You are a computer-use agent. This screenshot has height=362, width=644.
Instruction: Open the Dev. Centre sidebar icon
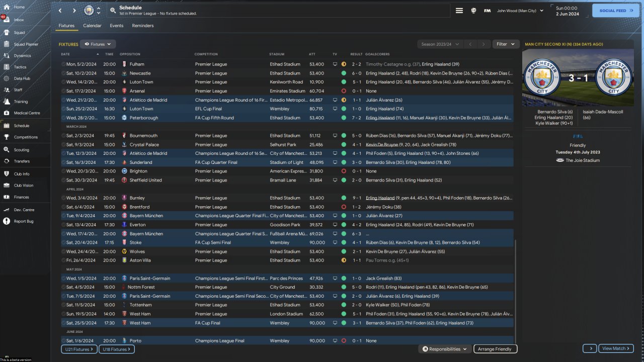(x=7, y=210)
